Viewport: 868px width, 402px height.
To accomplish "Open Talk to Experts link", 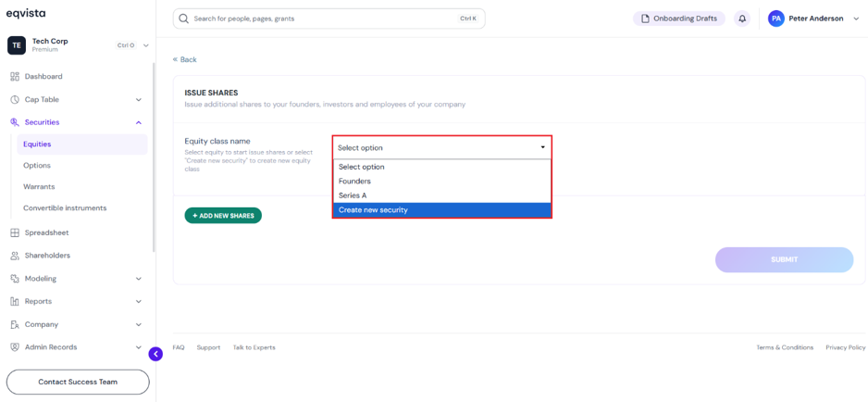I will point(254,347).
